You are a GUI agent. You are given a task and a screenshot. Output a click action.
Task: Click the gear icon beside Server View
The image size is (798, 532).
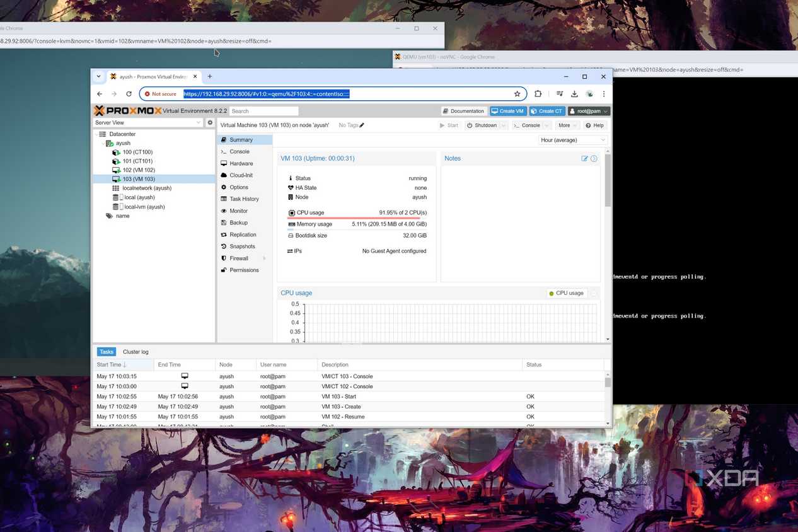(211, 122)
